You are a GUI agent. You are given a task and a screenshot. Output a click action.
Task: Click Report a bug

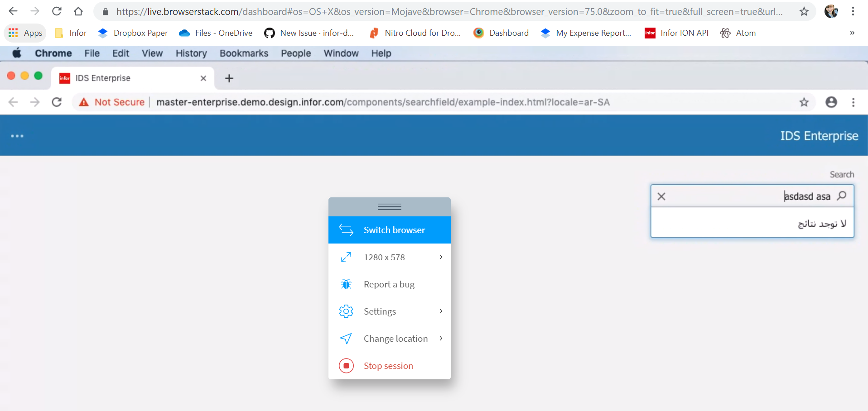pyautogui.click(x=390, y=284)
